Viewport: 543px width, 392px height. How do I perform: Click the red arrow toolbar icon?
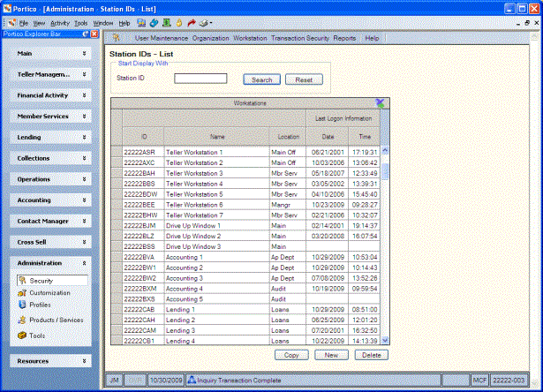tap(192, 23)
